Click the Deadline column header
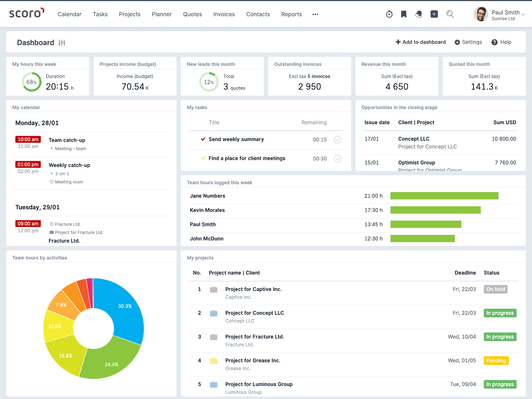The image size is (532, 399). tap(465, 273)
